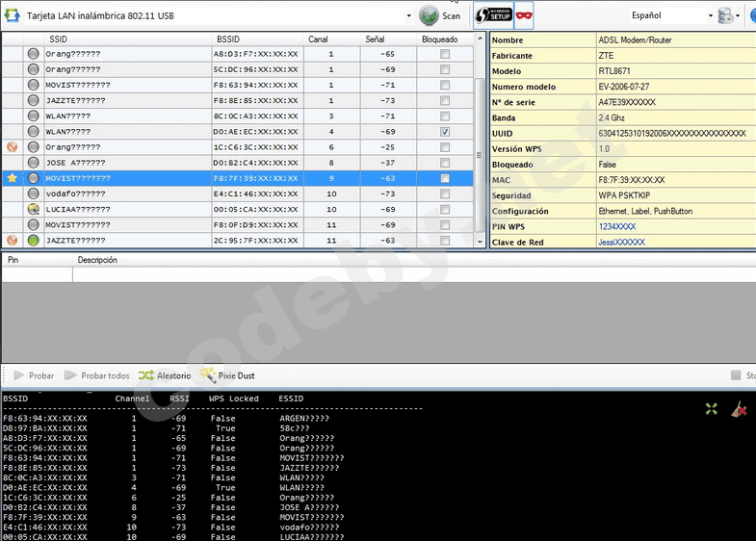756x541 pixels.
Task: Click the green expand arrows in the console
Action: [711, 409]
